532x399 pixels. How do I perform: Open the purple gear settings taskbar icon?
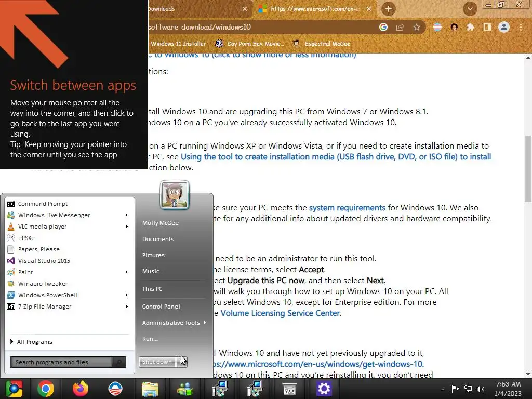point(324,389)
